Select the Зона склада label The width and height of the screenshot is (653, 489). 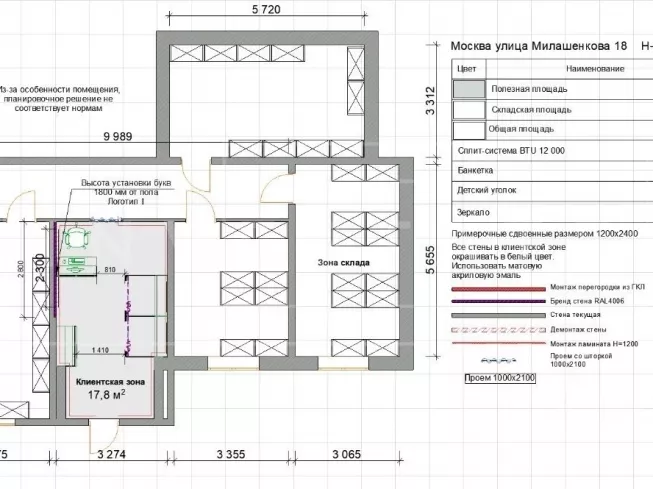pos(344,263)
